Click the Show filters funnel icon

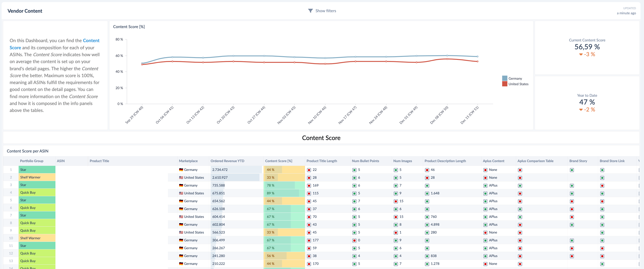click(x=310, y=11)
